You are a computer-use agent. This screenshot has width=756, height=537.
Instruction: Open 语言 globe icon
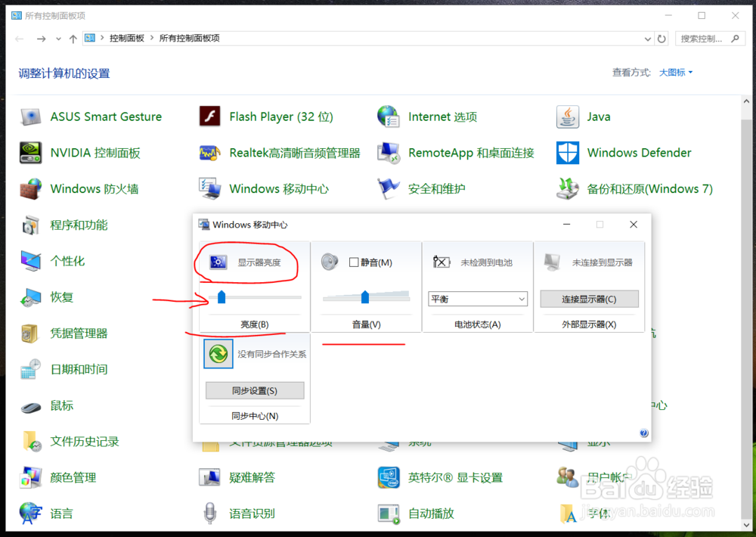[x=31, y=514]
